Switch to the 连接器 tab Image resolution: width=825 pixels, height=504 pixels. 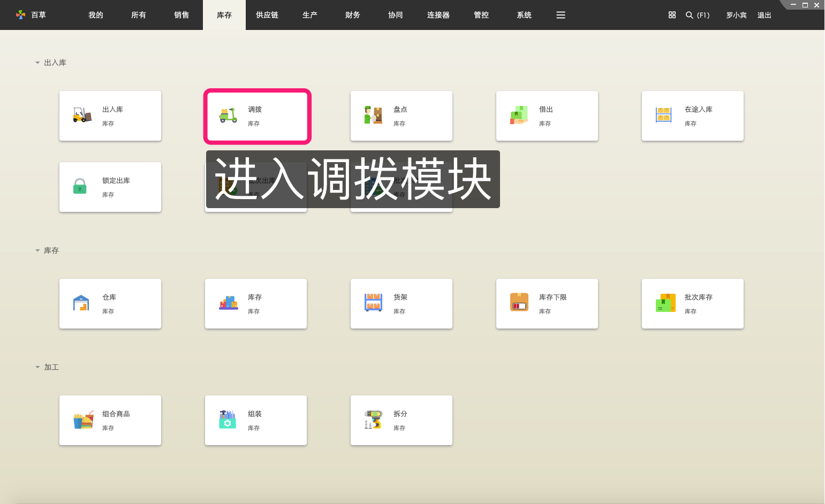pos(438,15)
